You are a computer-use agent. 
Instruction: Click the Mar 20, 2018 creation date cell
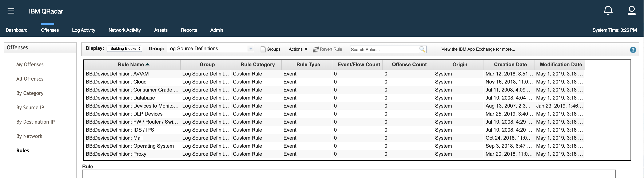point(509,154)
